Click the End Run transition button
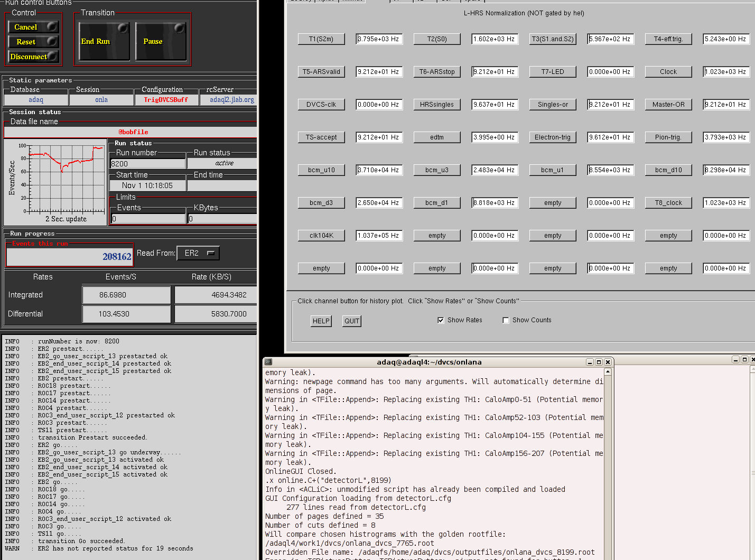The height and width of the screenshot is (560, 755). (104, 41)
